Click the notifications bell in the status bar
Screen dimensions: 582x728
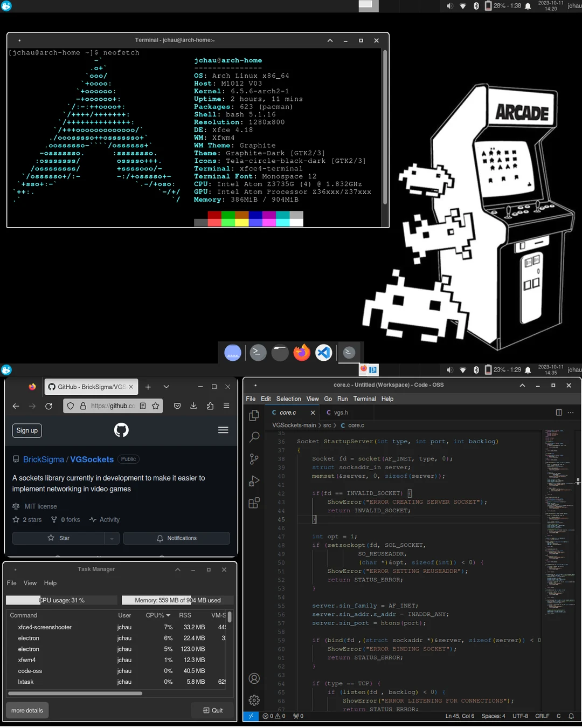pyautogui.click(x=571, y=716)
